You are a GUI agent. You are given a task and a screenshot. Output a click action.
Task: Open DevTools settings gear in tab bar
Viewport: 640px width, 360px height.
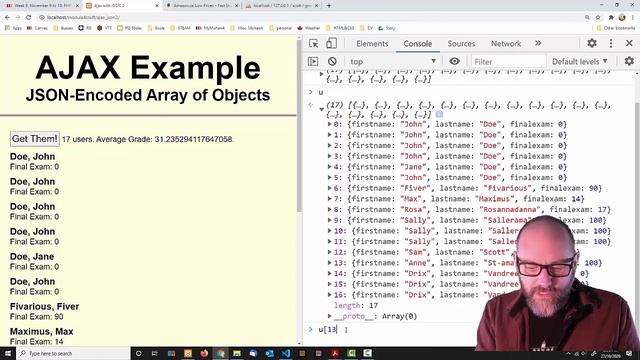(592, 43)
